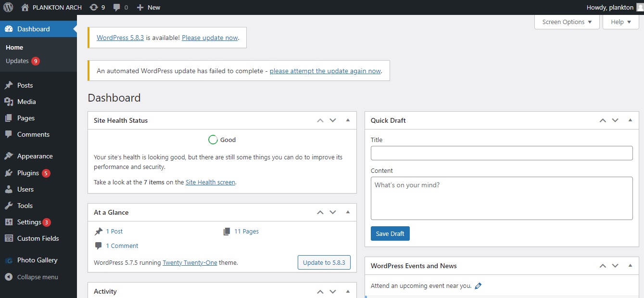Click please attempt the update again now link
The height and width of the screenshot is (298, 644).
pos(325,71)
